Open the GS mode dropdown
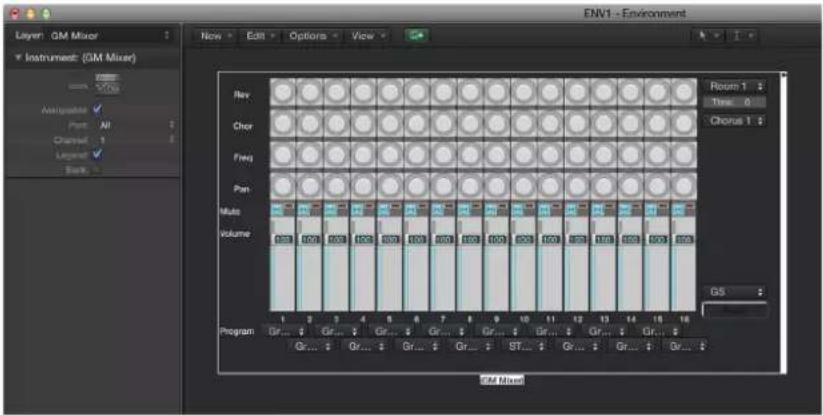This screenshot has width=823, height=415. (735, 291)
